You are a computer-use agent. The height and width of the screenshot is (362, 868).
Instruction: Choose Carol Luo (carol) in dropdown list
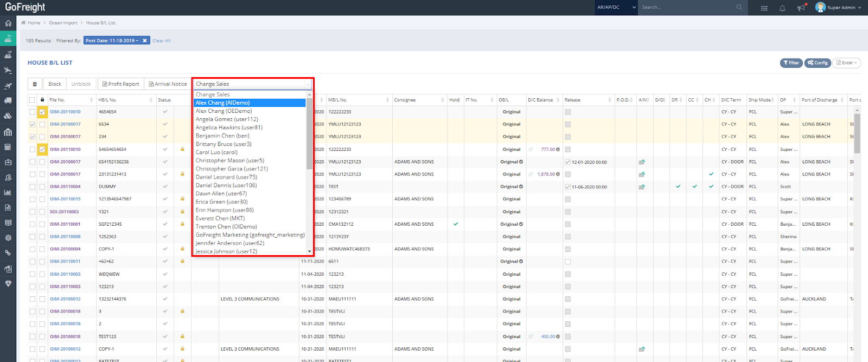click(216, 153)
